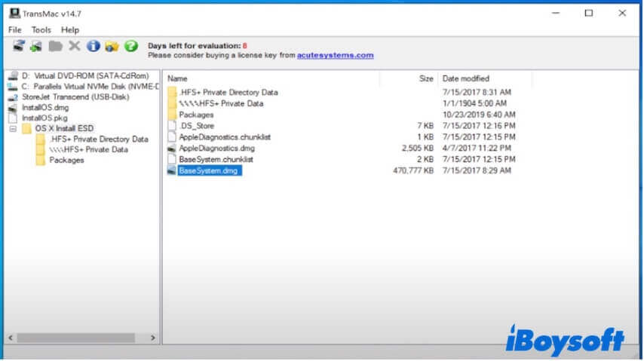Select the Packages folder in the tree
The width and height of the screenshot is (644, 361).
pyautogui.click(x=66, y=160)
